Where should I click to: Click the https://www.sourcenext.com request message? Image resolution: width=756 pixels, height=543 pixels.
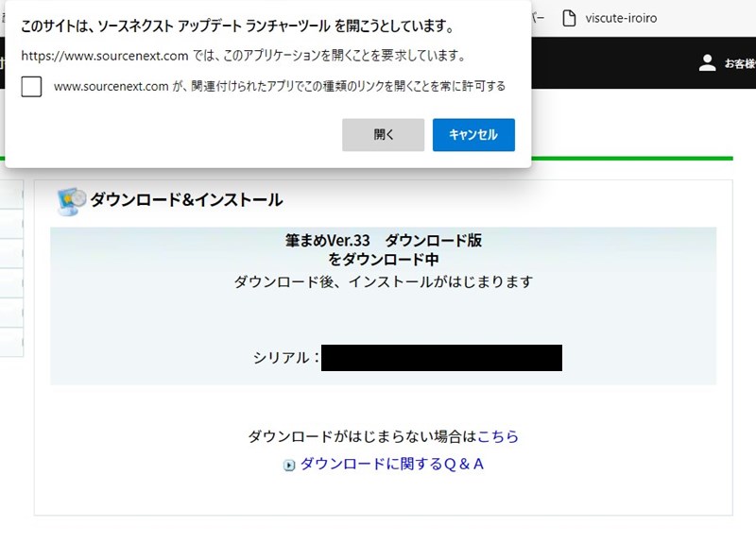point(243,56)
